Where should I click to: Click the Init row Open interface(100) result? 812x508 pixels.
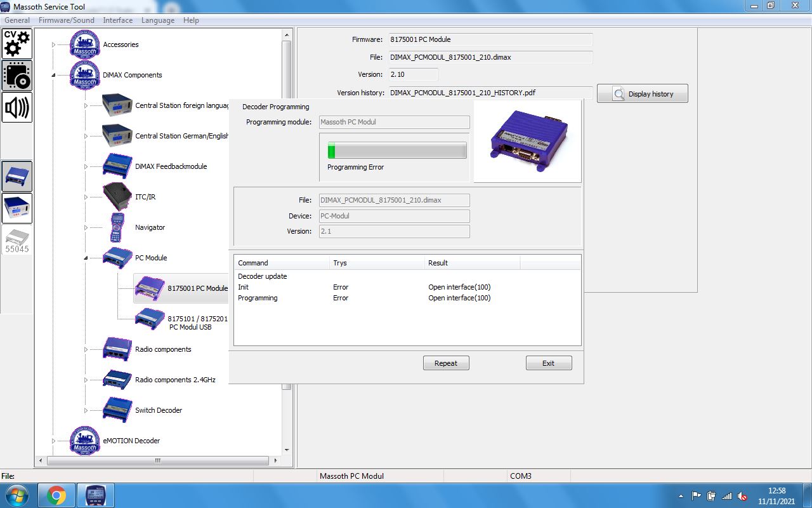[459, 287]
